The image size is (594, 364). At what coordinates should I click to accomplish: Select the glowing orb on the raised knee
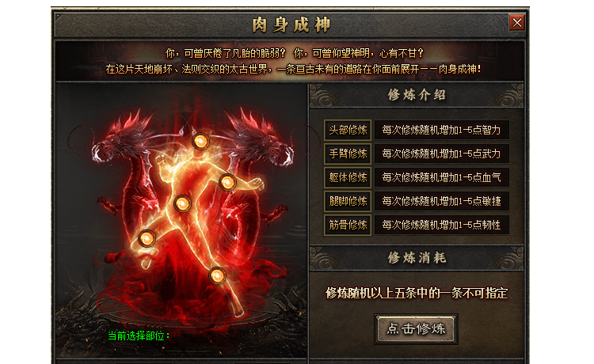pyautogui.click(x=147, y=238)
